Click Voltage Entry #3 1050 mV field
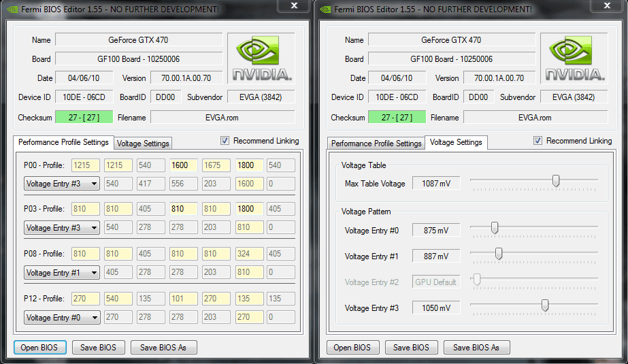 point(436,308)
